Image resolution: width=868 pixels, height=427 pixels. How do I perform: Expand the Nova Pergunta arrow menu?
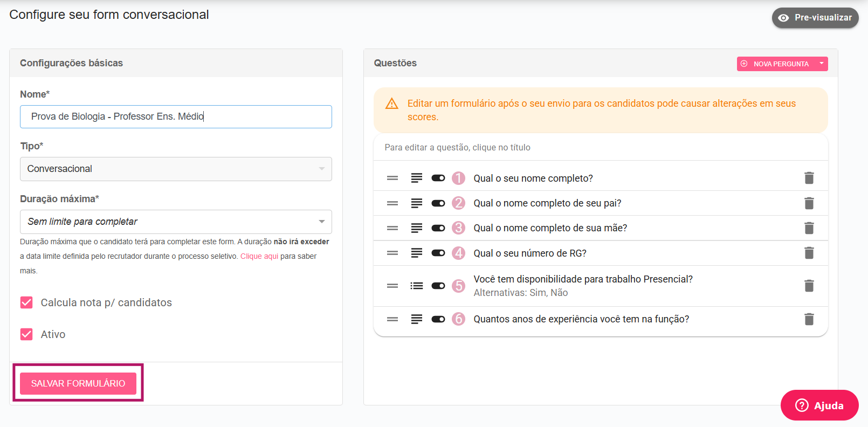(x=821, y=64)
